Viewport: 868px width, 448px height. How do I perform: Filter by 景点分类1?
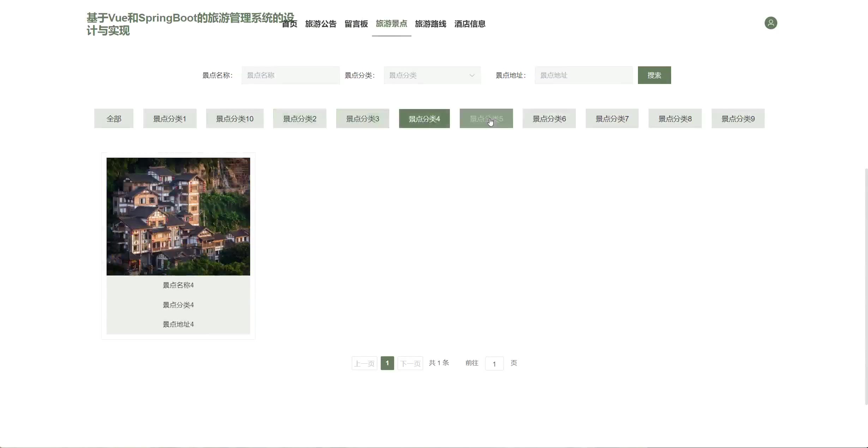tap(169, 119)
